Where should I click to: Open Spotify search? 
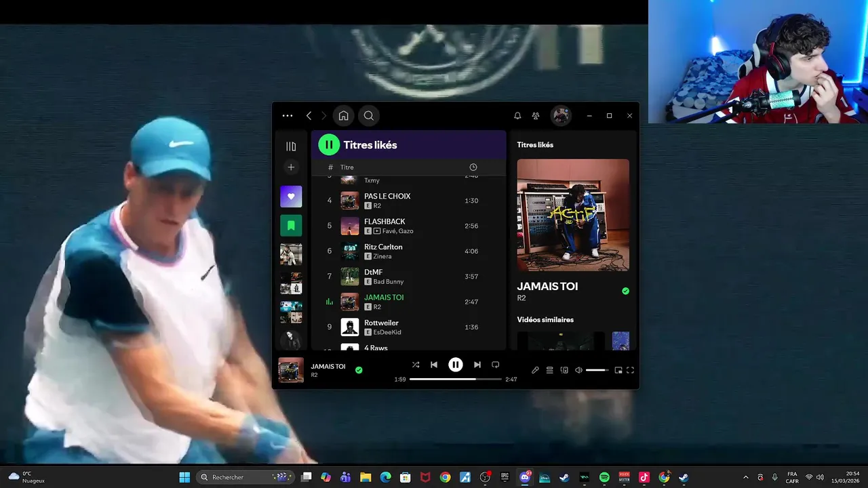tap(369, 116)
